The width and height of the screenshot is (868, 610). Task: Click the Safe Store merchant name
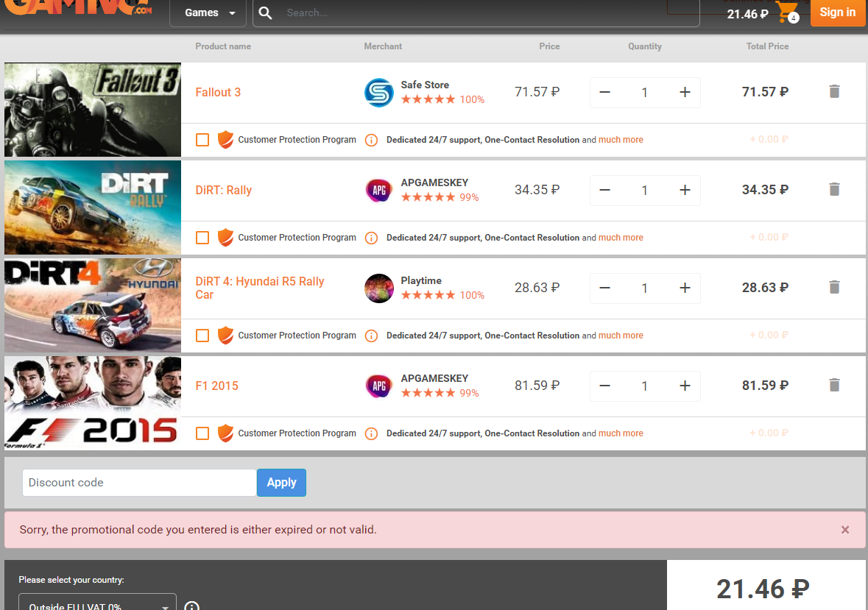(x=425, y=85)
